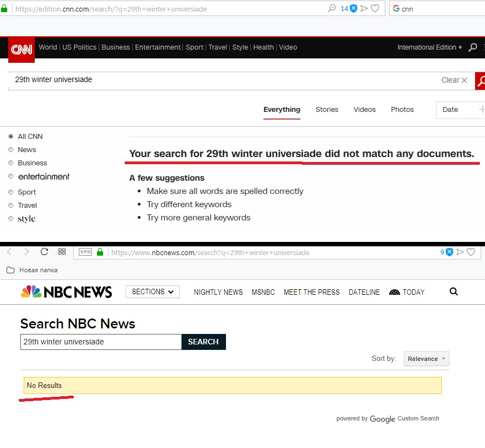Click the CNN logo

(x=21, y=50)
